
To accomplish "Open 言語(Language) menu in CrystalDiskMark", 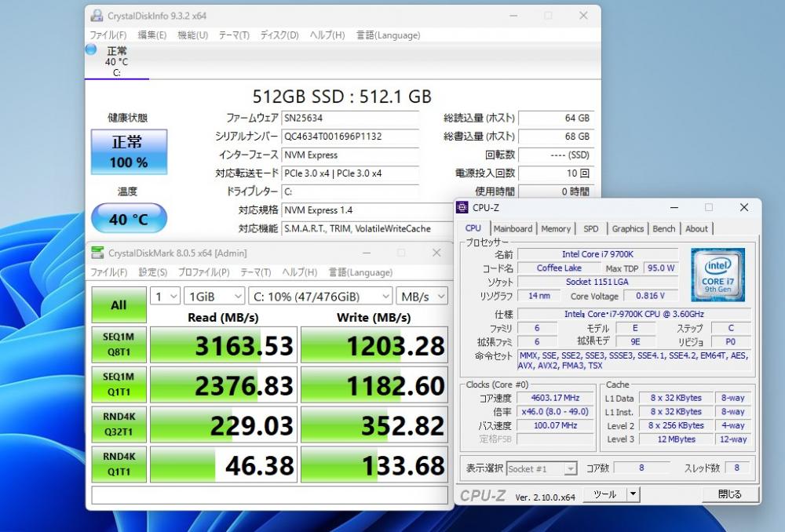I will [360, 272].
